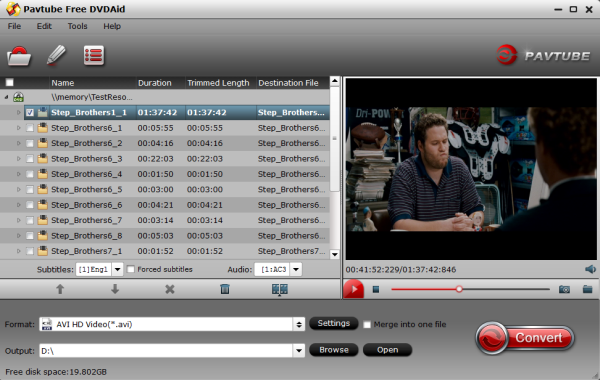Click the seek bar's red played portion
This screenshot has height=380, width=600.
(424, 289)
